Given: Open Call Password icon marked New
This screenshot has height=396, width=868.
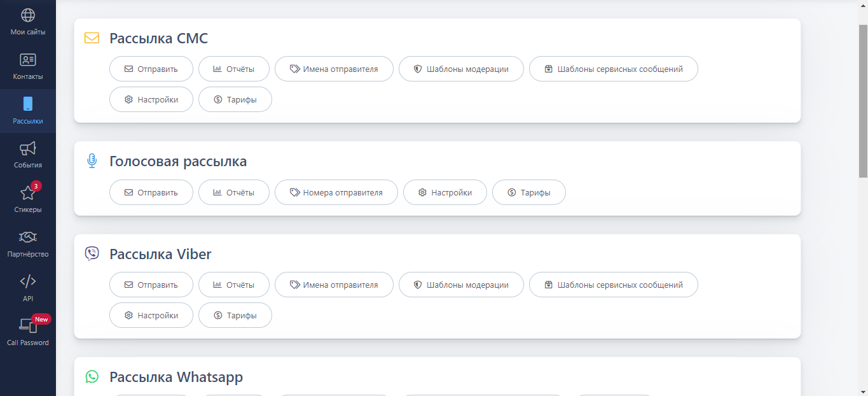Looking at the screenshot, I should (x=28, y=326).
